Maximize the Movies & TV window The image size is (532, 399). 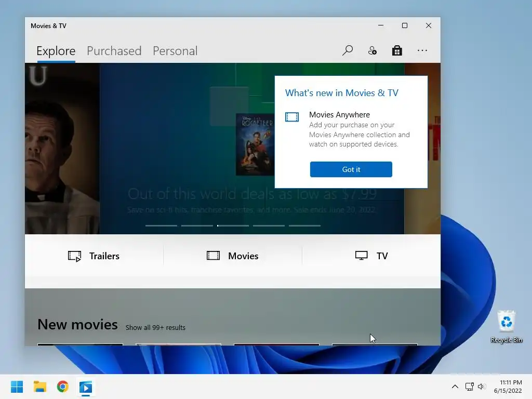[x=404, y=25]
